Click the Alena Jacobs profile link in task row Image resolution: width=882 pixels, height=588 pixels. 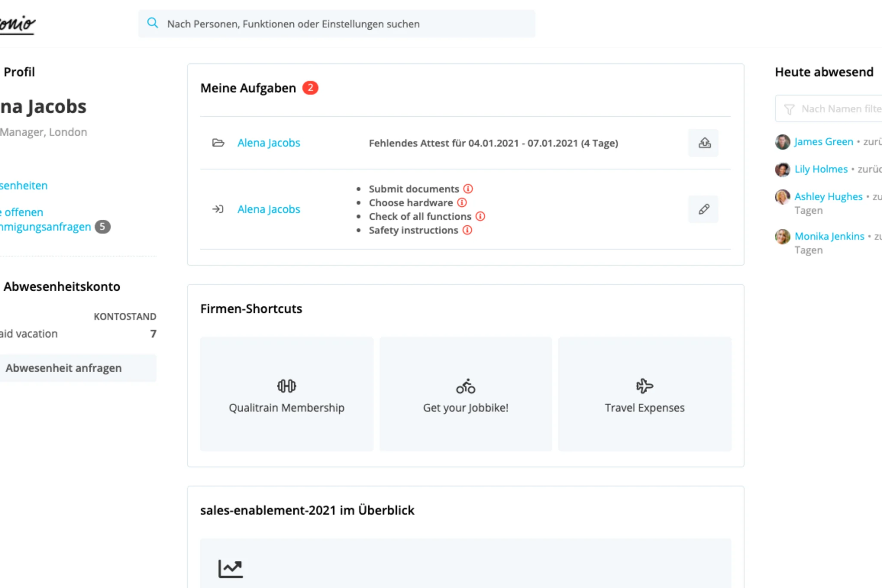click(x=269, y=143)
